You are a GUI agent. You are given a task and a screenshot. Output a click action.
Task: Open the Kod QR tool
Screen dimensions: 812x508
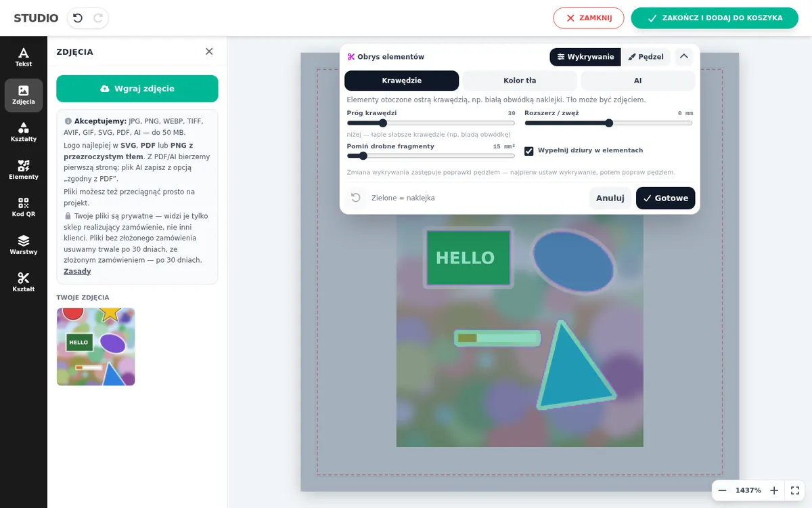tap(24, 208)
